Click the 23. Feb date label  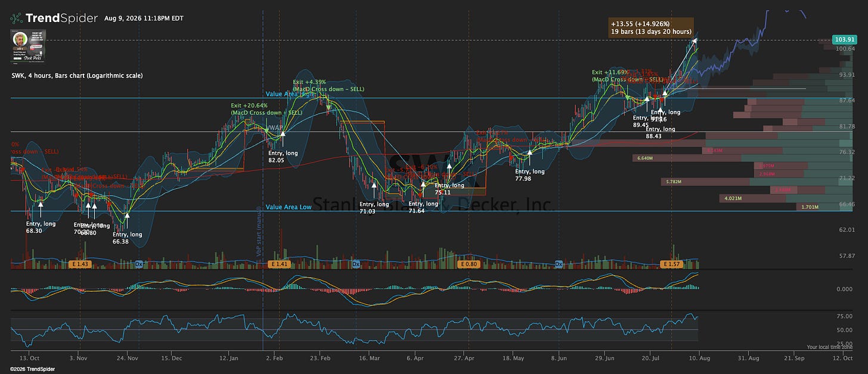point(321,358)
